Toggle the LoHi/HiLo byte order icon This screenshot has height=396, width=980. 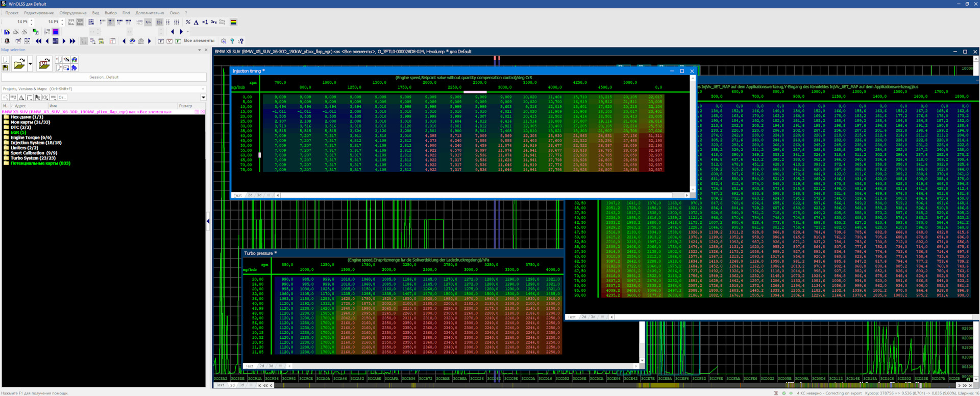pyautogui.click(x=140, y=22)
